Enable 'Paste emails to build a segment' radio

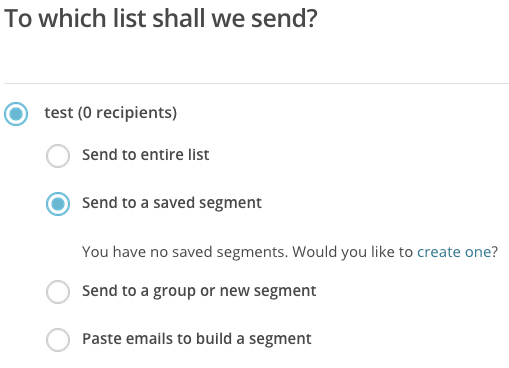(x=58, y=340)
